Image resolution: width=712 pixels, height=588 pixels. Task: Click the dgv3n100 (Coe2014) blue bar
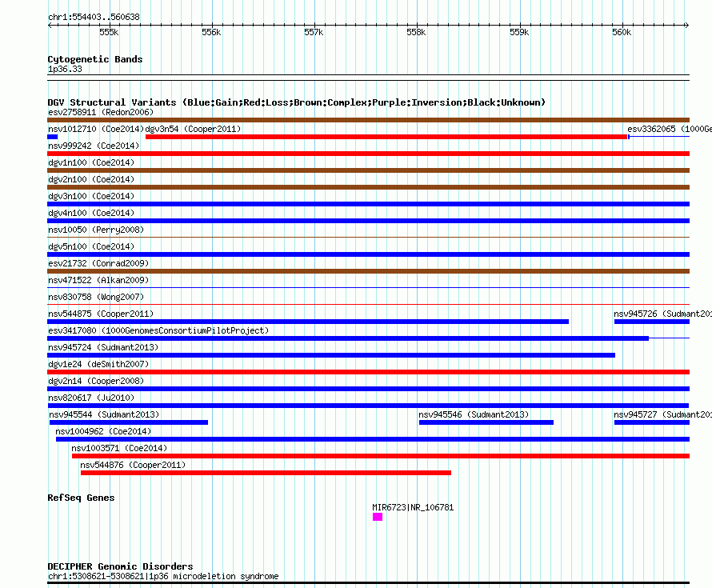(x=368, y=204)
